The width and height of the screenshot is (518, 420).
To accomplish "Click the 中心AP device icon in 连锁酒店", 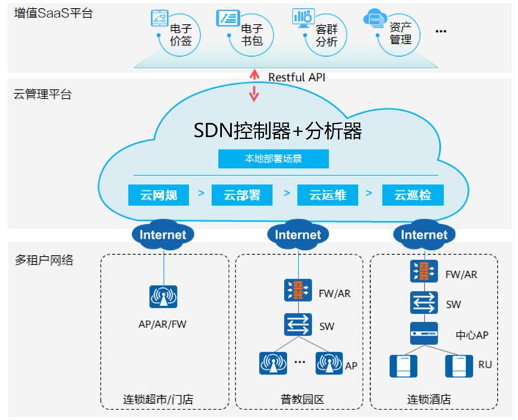I will [x=424, y=334].
